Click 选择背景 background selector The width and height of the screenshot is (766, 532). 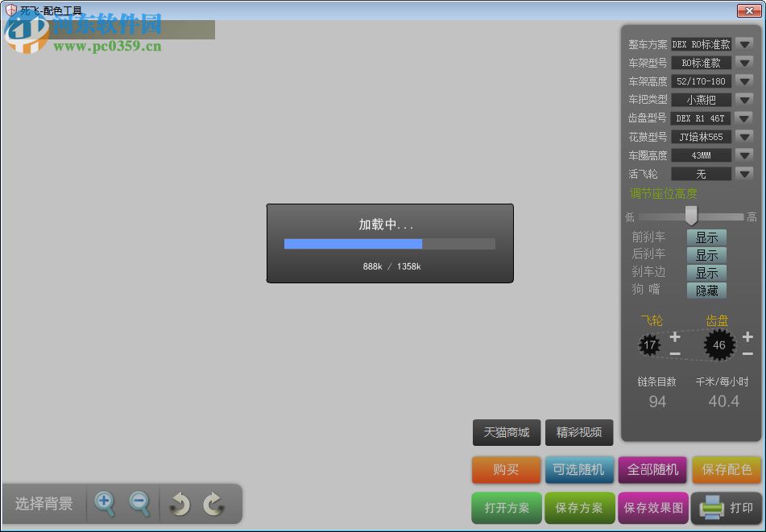point(44,504)
